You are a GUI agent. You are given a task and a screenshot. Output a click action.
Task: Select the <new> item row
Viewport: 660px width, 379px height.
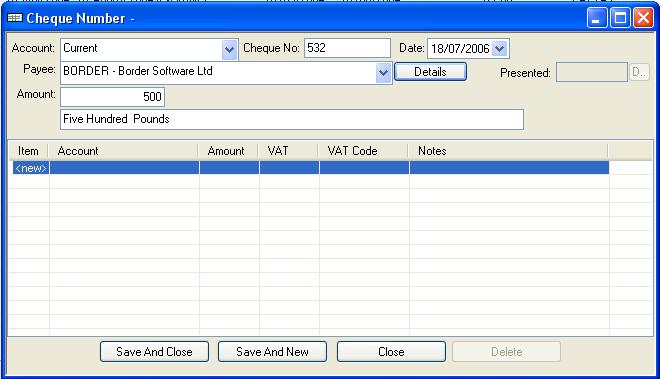(x=311, y=168)
